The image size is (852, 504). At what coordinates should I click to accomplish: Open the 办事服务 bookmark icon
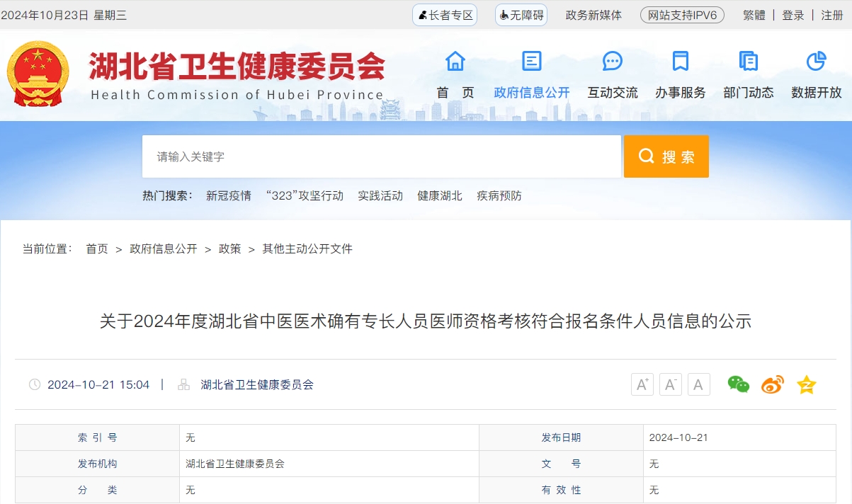681,62
